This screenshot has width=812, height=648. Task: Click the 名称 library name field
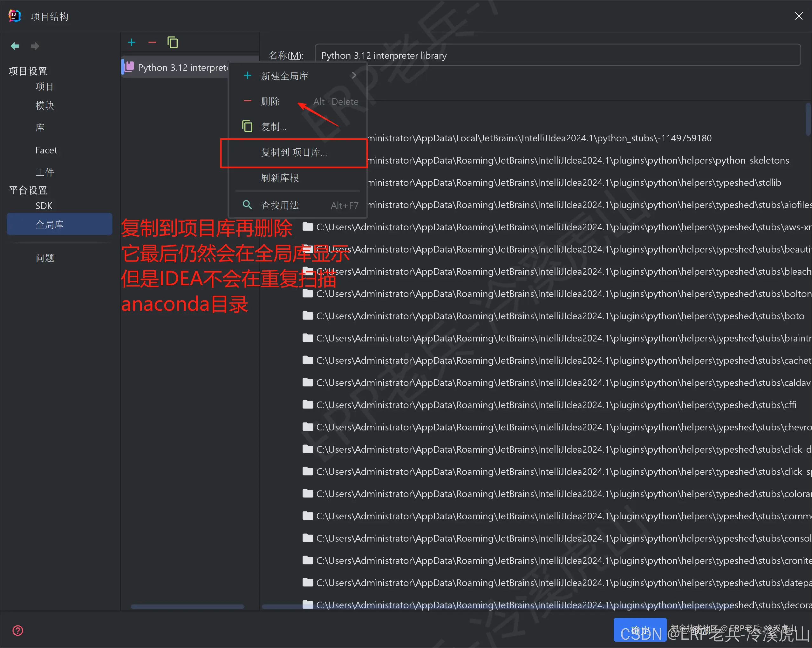pyautogui.click(x=557, y=55)
